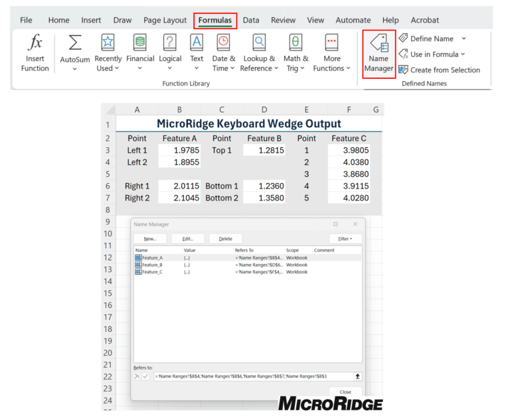The width and height of the screenshot is (510, 420).
Task: Click the Refers To column header in Name Manager
Action: coord(259,250)
